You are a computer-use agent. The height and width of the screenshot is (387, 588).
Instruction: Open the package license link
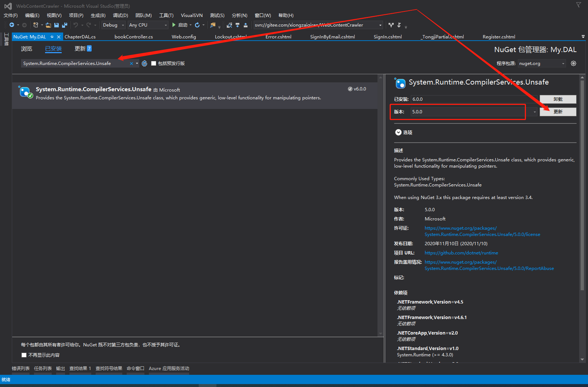(482, 231)
